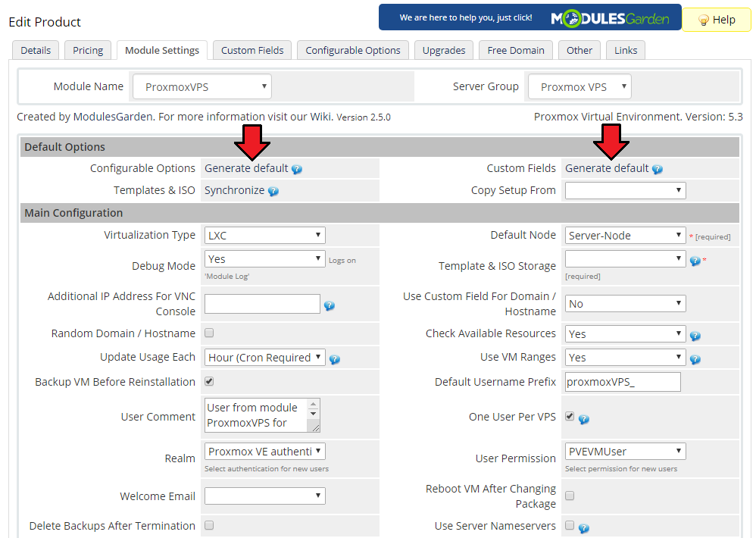The height and width of the screenshot is (538, 756).
Task: Click Synchronize Templates & ISO link
Action: (x=234, y=190)
